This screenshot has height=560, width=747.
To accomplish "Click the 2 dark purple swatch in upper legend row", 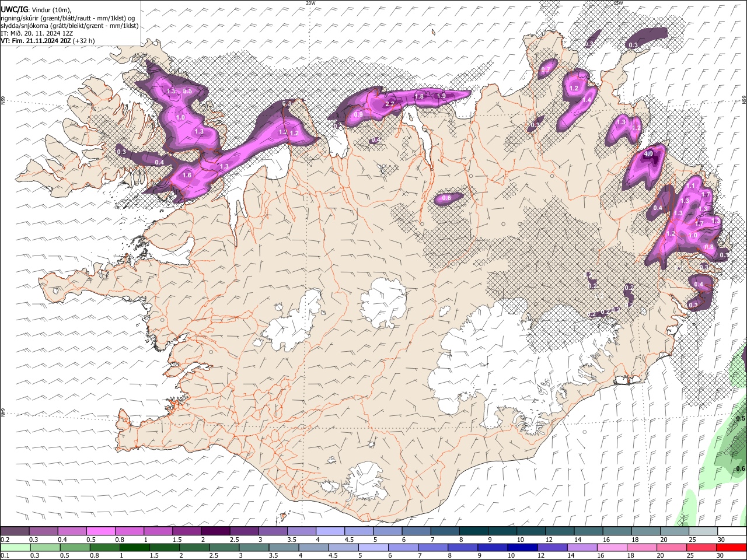I will pos(215,531).
